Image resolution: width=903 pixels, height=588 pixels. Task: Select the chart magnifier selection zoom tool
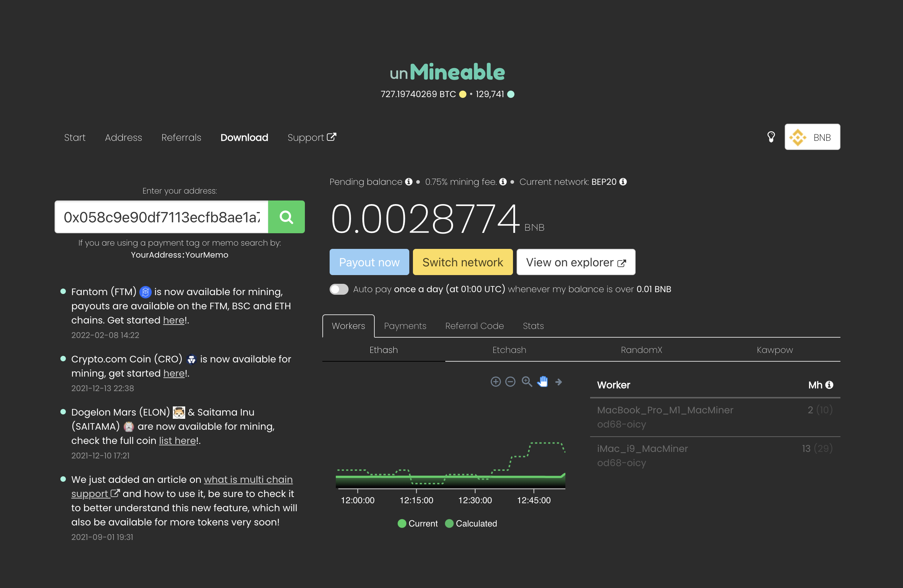(526, 381)
